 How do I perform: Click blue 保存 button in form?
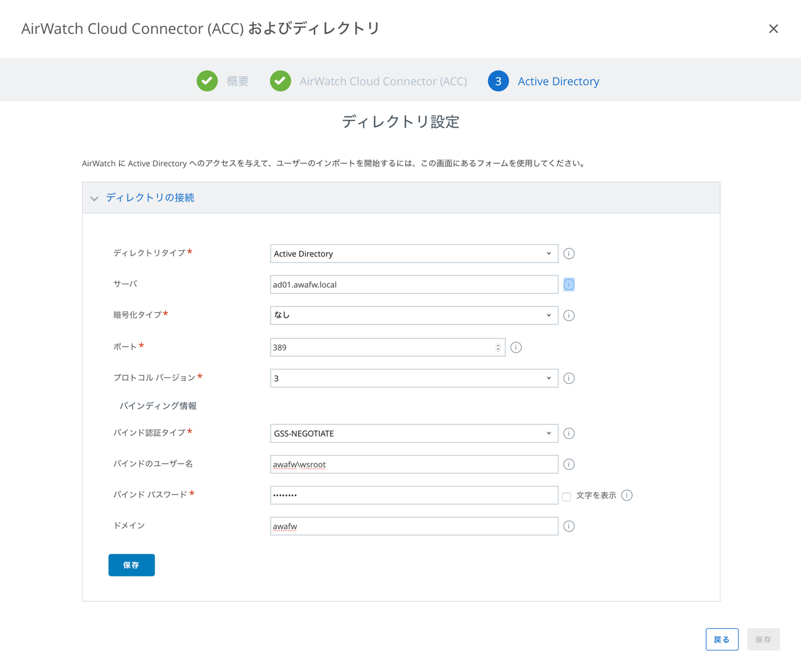pos(131,565)
